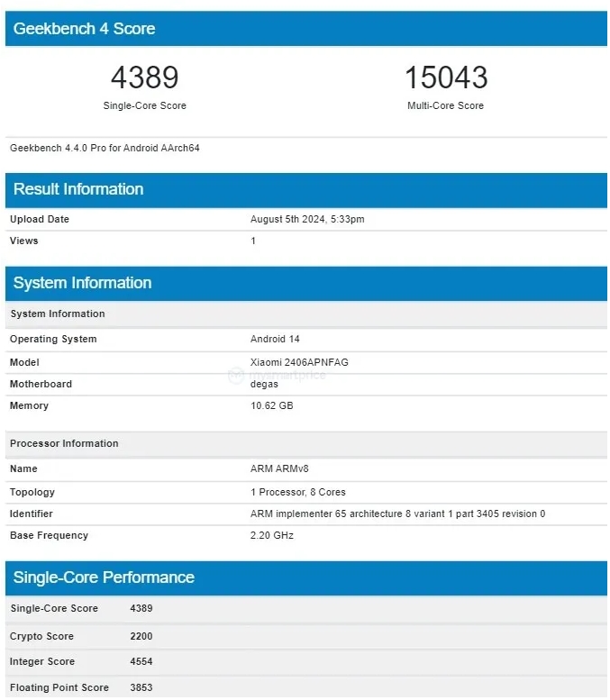Click the Xiaomi 2406APNFAG model name

(299, 362)
